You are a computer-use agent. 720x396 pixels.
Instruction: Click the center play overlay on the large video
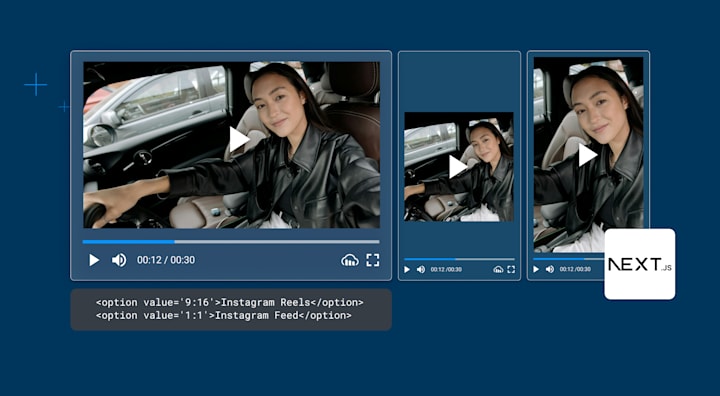tap(239, 139)
